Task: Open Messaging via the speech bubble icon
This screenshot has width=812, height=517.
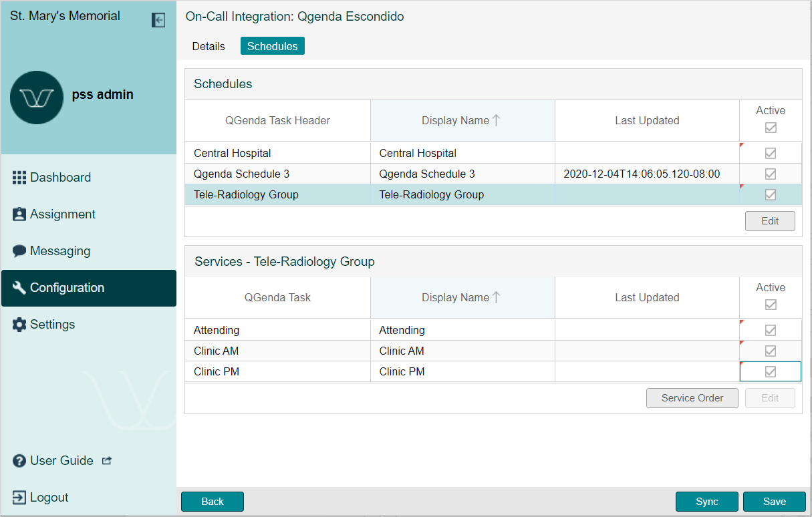Action: coord(19,251)
